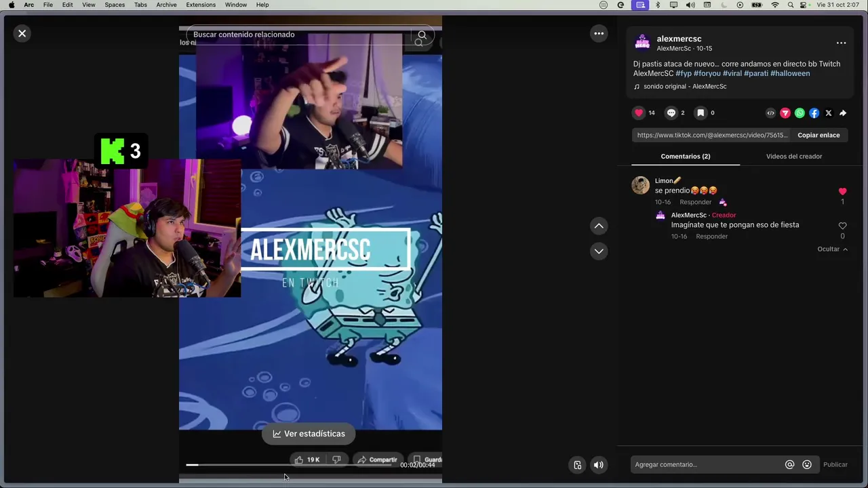This screenshot has width=868, height=488.
Task: Open the Extensions menu
Action: (201, 5)
